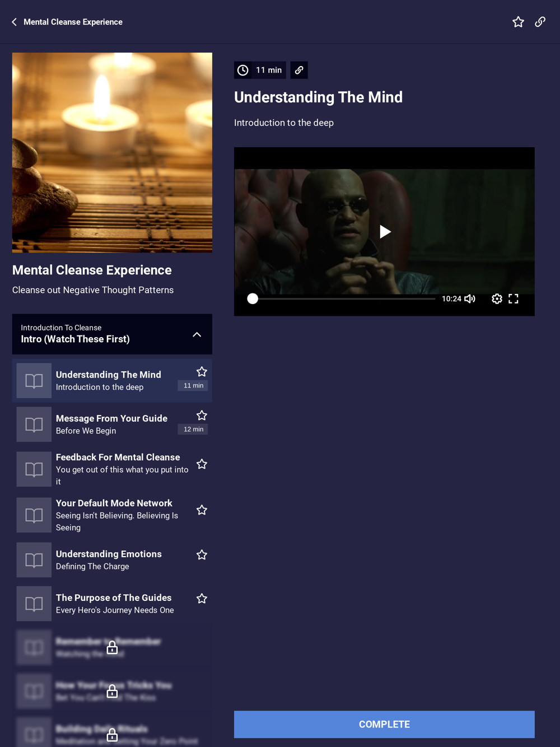
Task: Click the 11 min badge in lesson list
Action: pyautogui.click(x=193, y=385)
